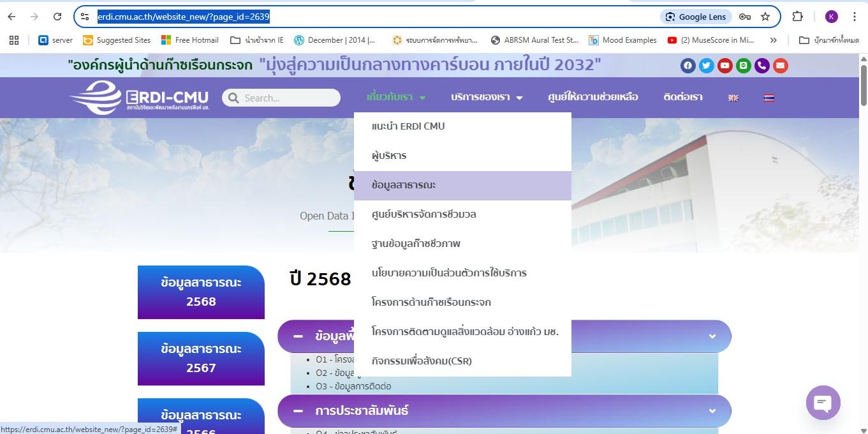868x434 pixels.
Task: Select the Thai flag language icon
Action: click(769, 98)
